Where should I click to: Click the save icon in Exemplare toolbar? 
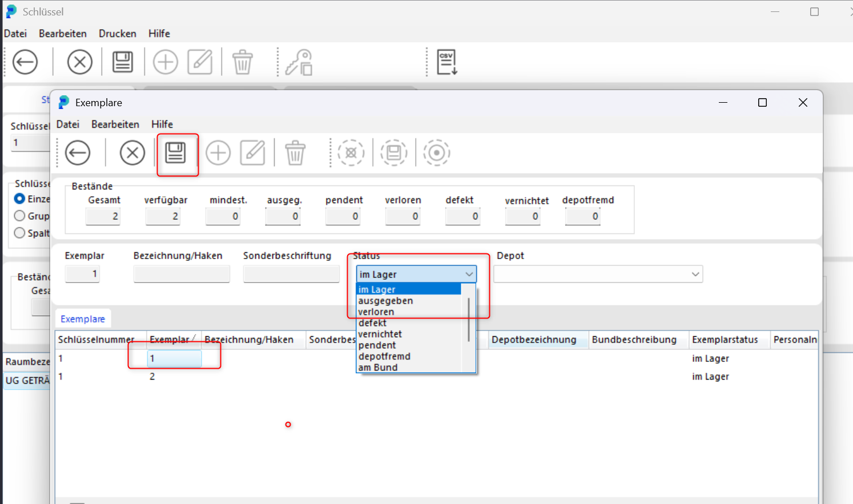[x=175, y=153]
